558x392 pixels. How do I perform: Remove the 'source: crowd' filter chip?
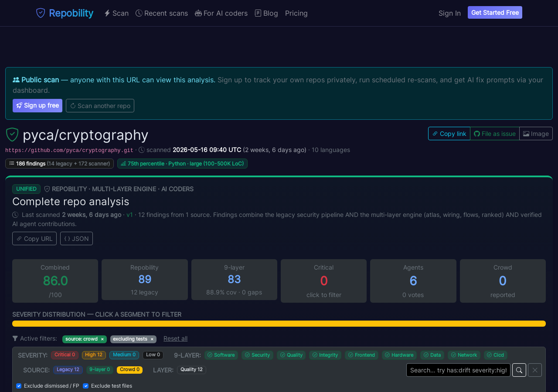tap(102, 339)
